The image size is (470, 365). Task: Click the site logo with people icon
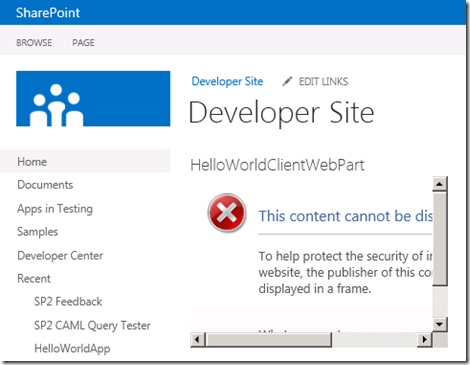[93, 99]
